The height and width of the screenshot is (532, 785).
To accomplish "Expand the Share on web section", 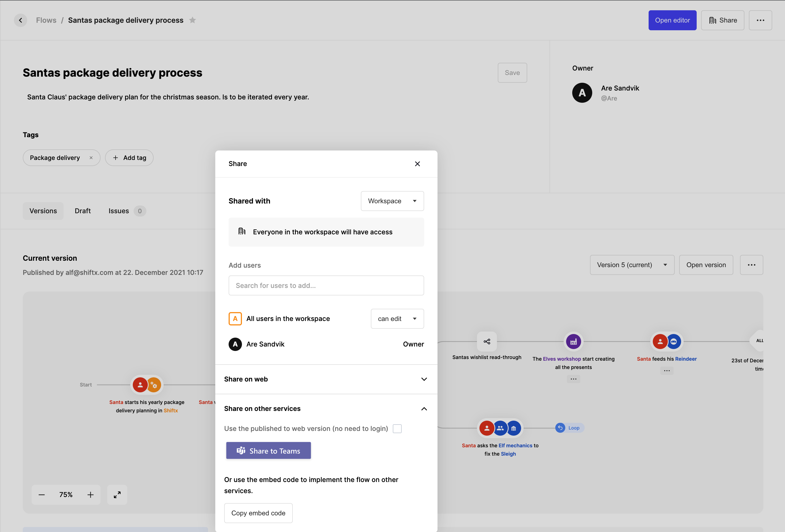I will (x=424, y=379).
